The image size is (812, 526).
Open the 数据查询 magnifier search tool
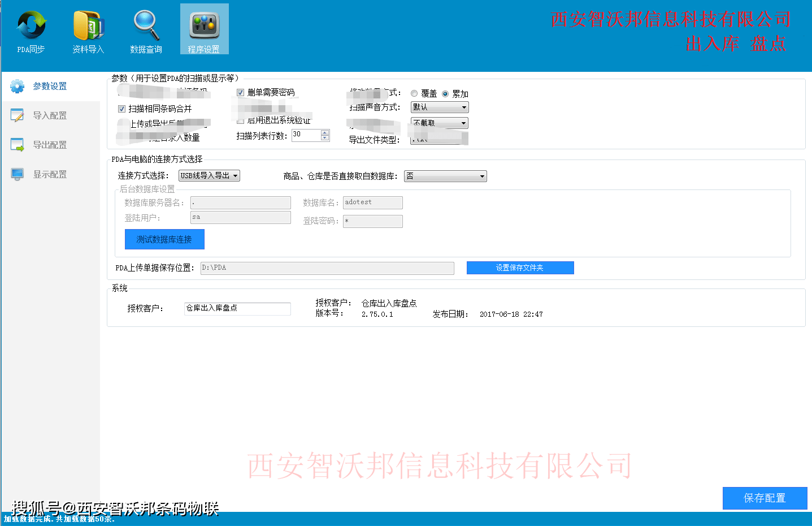pyautogui.click(x=146, y=31)
